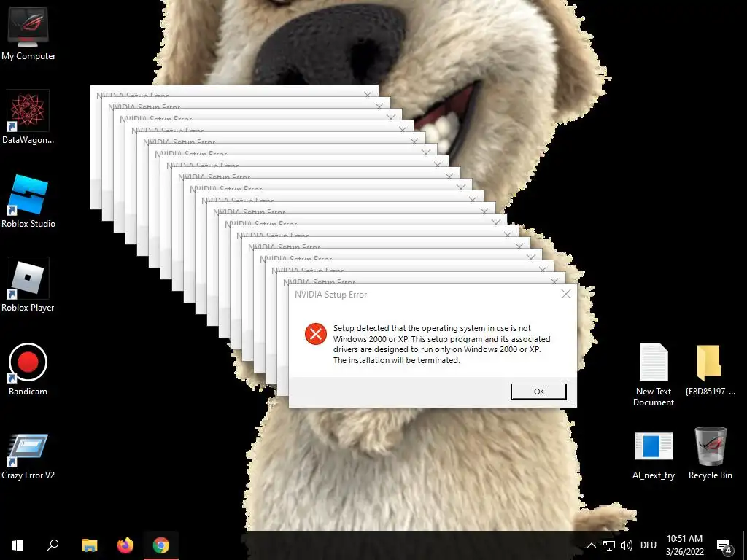The image size is (747, 560).
Task: Click the red error icon in dialog
Action: tap(315, 334)
